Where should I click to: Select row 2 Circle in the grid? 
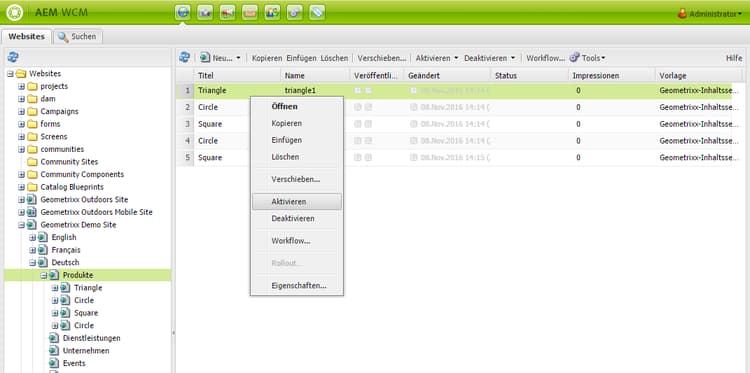[x=454, y=108]
